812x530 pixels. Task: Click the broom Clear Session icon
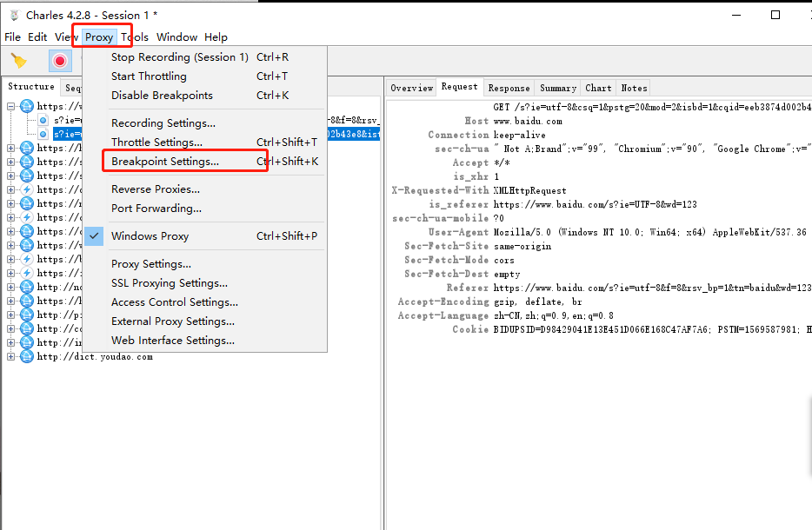[19, 61]
